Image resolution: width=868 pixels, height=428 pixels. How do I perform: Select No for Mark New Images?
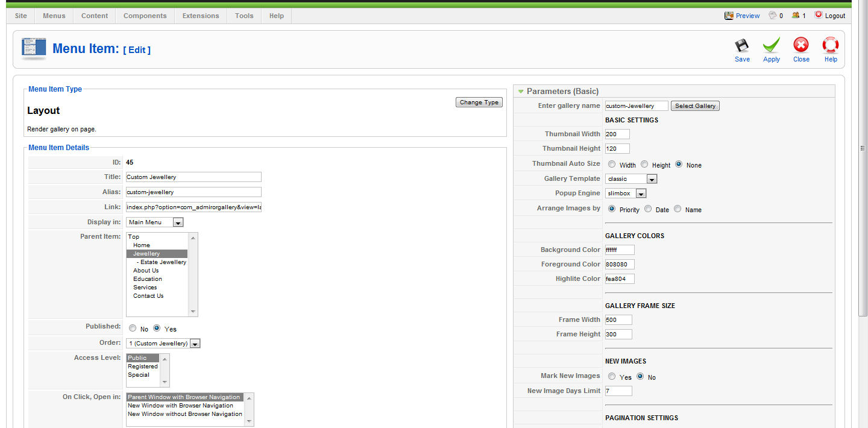[x=640, y=376]
